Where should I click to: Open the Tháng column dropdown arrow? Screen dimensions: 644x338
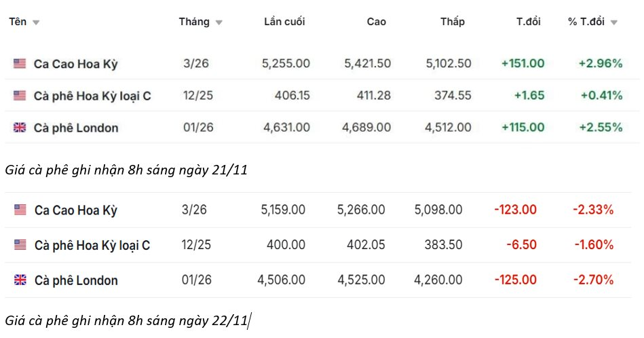point(219,22)
